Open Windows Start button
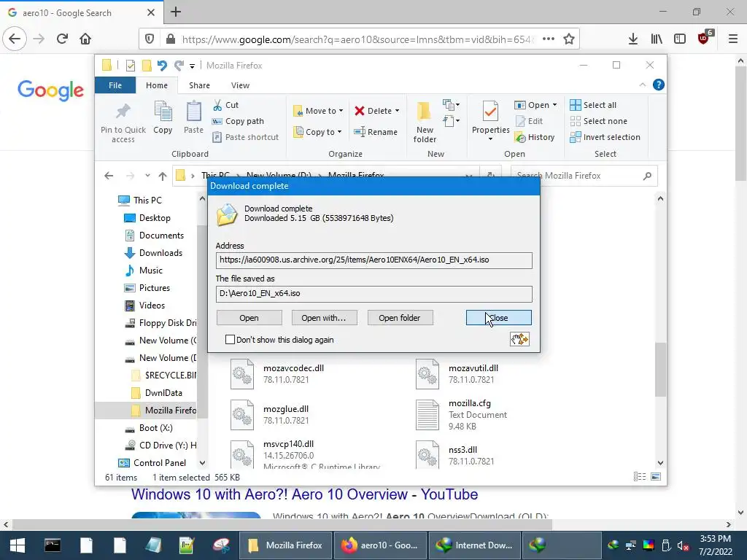The width and height of the screenshot is (747, 560). (x=18, y=545)
